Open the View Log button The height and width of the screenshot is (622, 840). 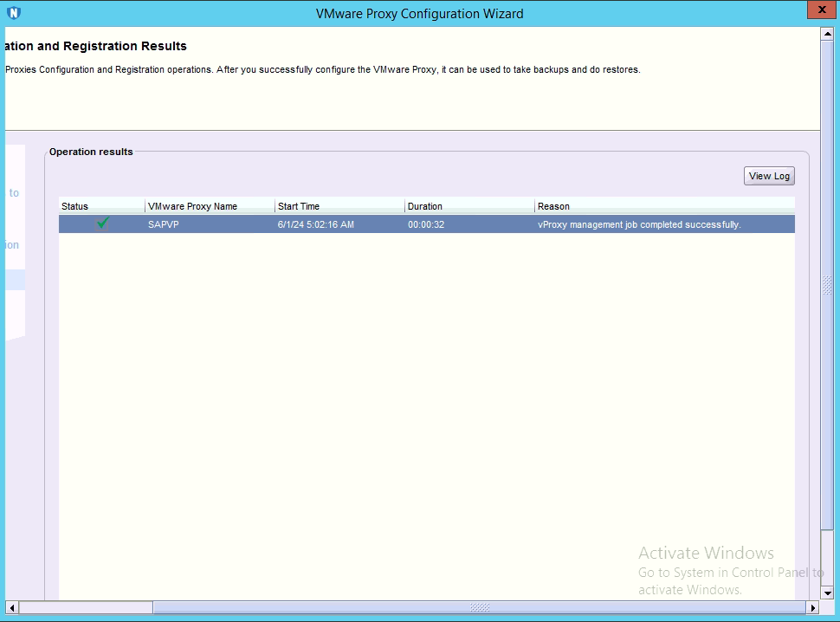click(769, 176)
